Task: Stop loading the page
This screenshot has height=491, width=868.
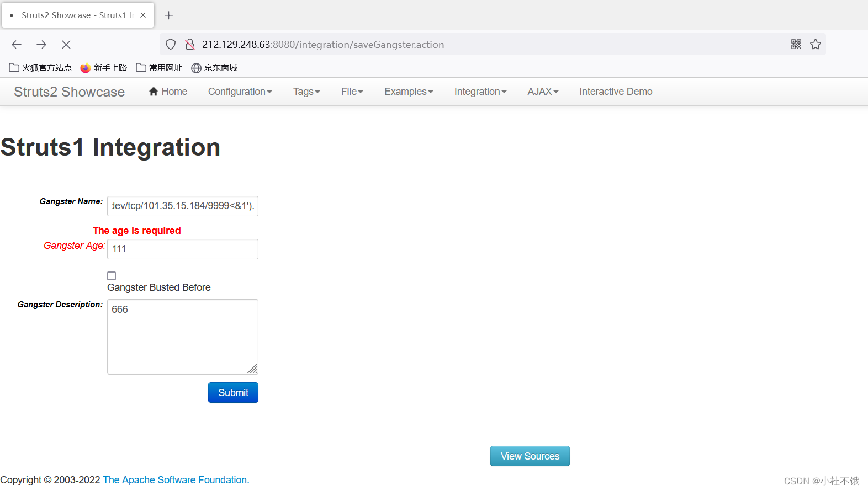Action: pos(66,45)
